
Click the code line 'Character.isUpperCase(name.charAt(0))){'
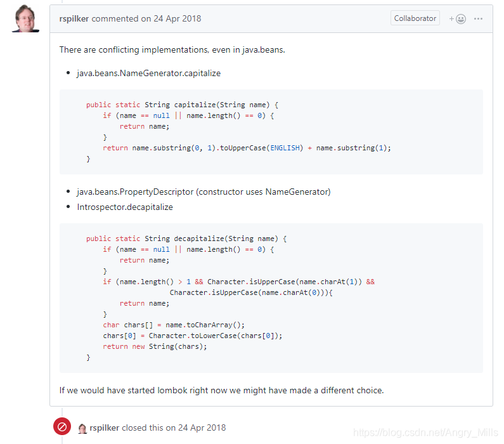point(251,292)
